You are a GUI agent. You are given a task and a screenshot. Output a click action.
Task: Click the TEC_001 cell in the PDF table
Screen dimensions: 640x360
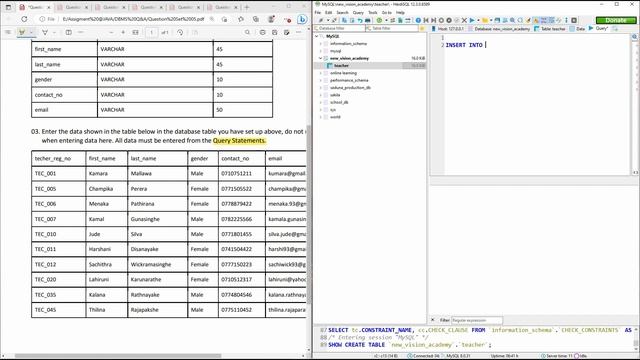tap(58, 173)
